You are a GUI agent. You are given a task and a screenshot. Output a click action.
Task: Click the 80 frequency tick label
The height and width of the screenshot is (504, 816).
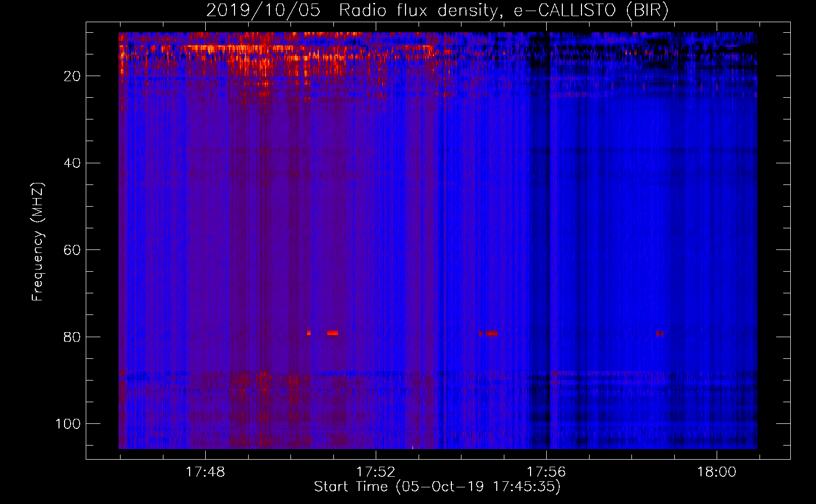[x=73, y=337]
